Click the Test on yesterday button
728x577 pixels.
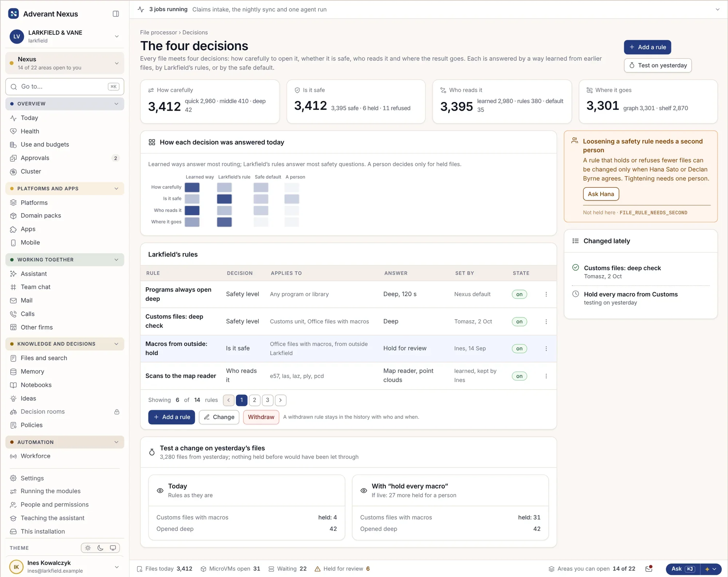click(658, 65)
